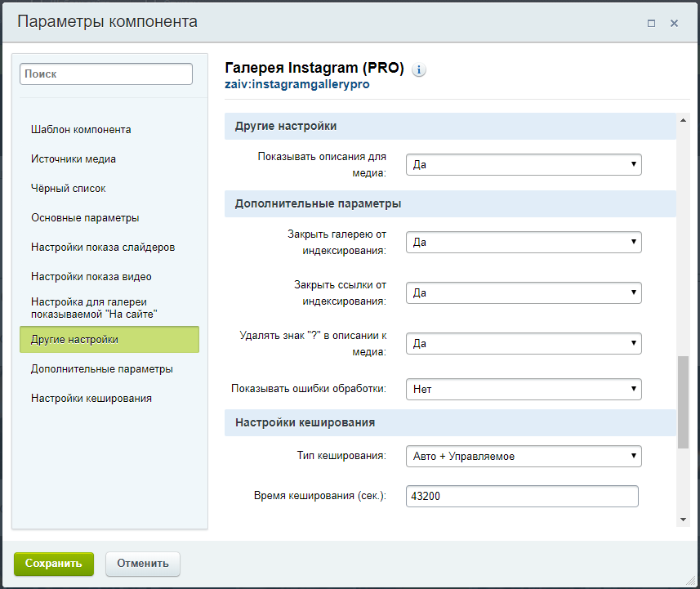The height and width of the screenshot is (589, 700).
Task: Open 'Показывать описания для медиа' dropdown
Action: (x=523, y=165)
